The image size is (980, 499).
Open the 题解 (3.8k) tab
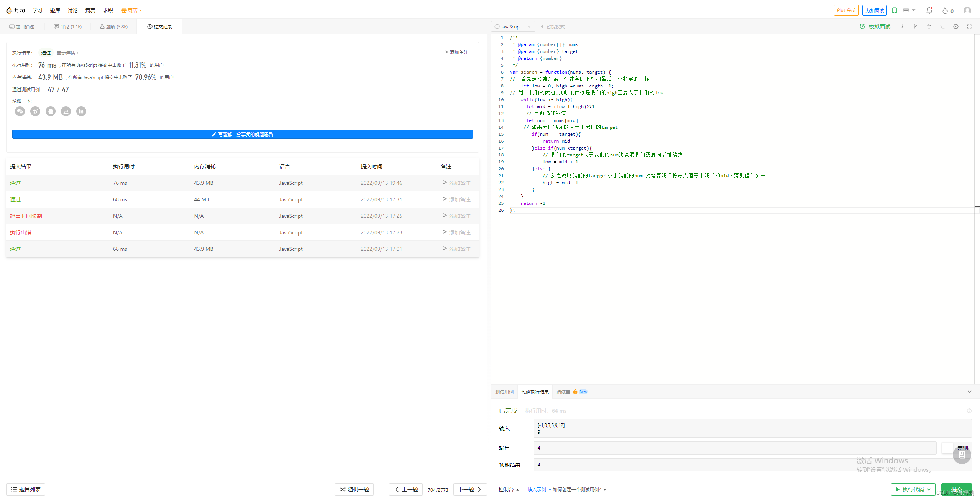click(113, 26)
